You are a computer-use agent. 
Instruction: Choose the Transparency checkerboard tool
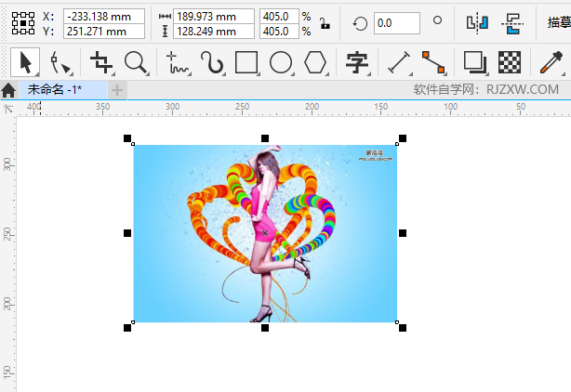(509, 62)
